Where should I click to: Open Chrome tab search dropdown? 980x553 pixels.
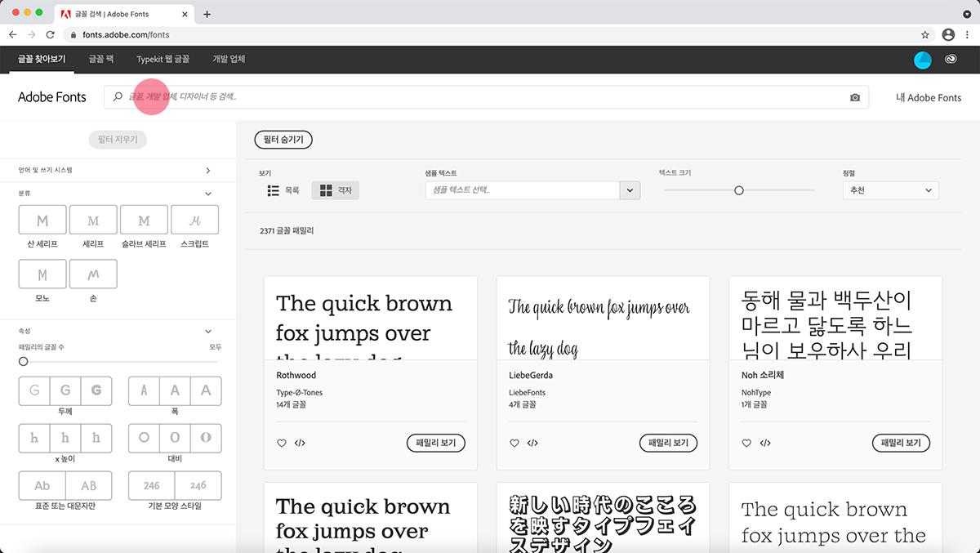(967, 14)
